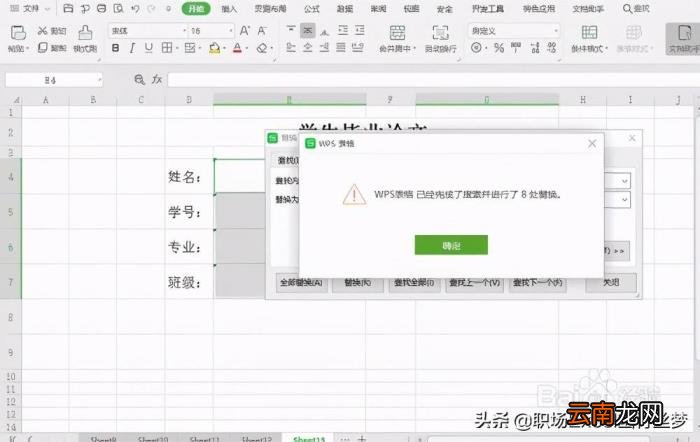This screenshot has height=442, width=700.
Task: Click the cell with 姓名:
Action: [x=189, y=176]
